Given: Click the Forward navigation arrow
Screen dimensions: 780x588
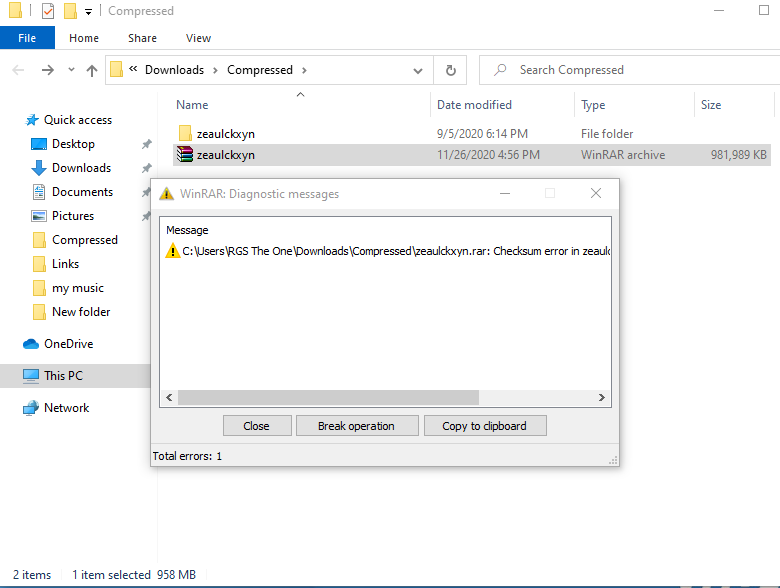Looking at the screenshot, I should pyautogui.click(x=48, y=70).
